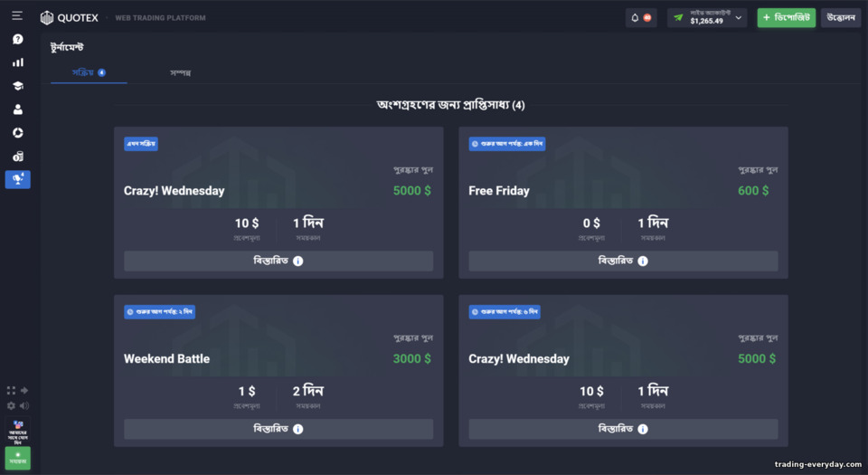Click the Withdrawal button in header
The width and height of the screenshot is (868, 475).
point(841,18)
